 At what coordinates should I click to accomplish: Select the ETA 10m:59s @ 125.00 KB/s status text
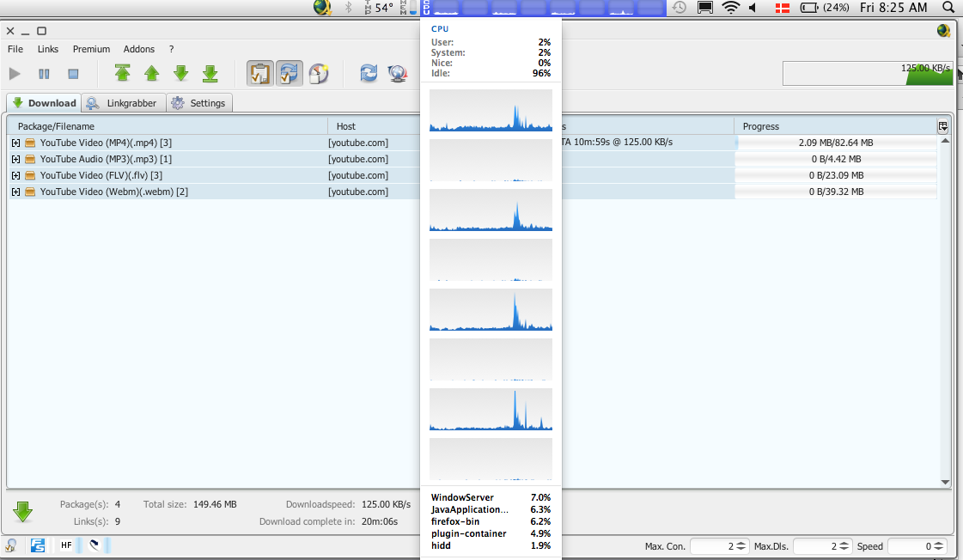[x=617, y=142]
